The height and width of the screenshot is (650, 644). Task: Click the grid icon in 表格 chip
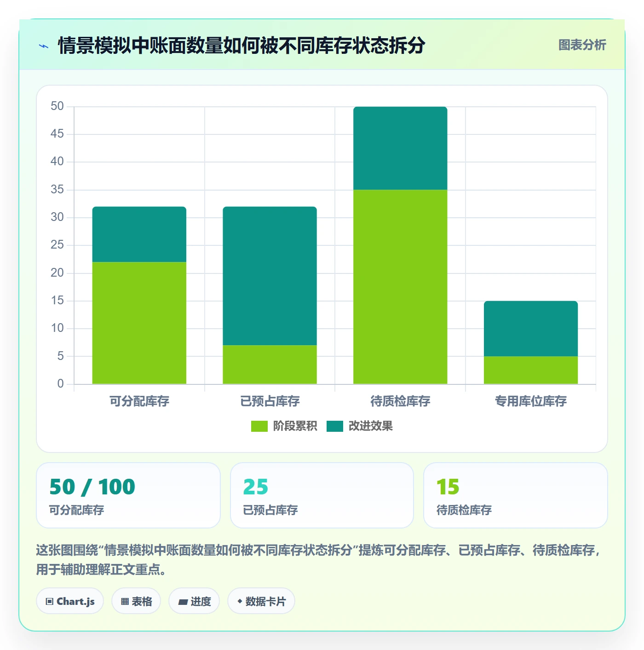pos(125,602)
